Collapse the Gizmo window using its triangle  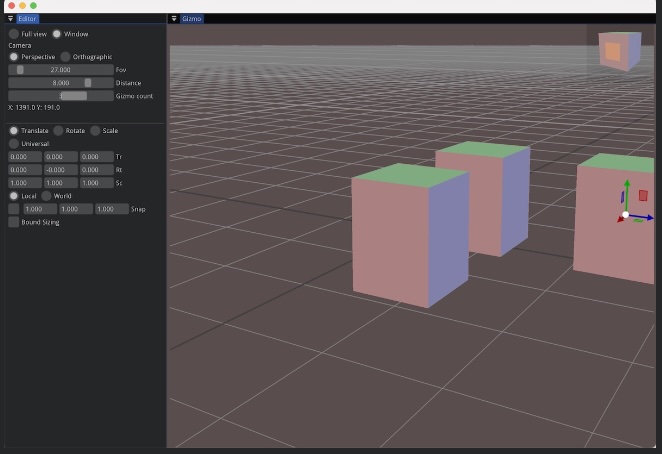point(174,19)
